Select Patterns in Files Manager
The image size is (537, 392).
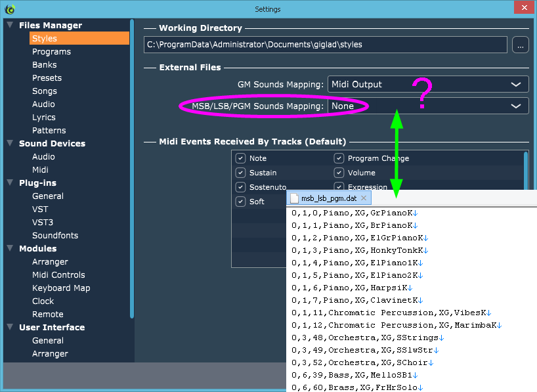tap(49, 131)
